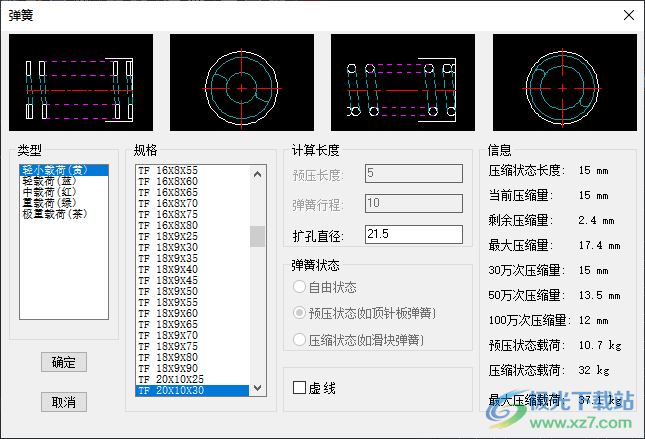Select spec TF 18X9X45
The height and width of the screenshot is (439, 645).
click(x=193, y=280)
